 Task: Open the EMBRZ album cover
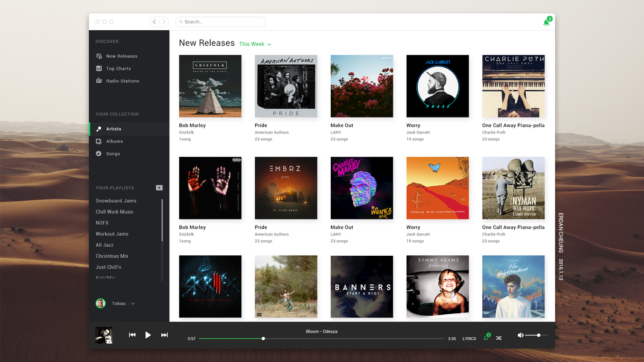(286, 188)
